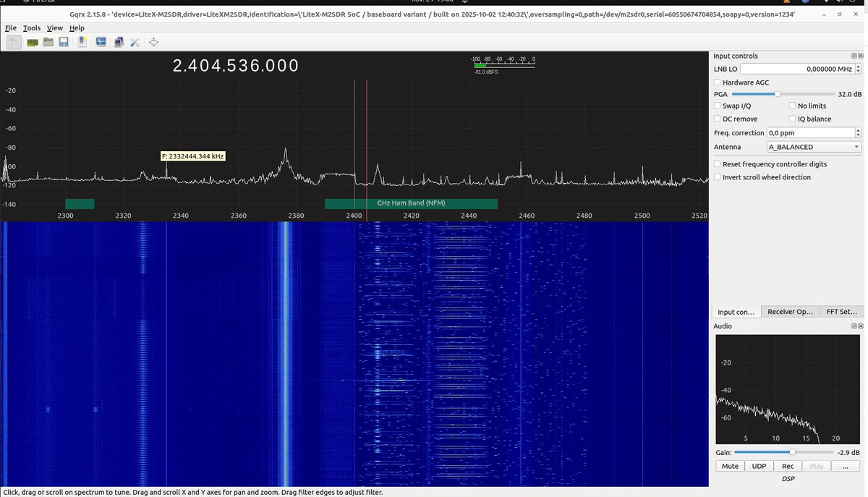Click the audio spectrum plot
Image resolution: width=868 pixels, height=497 pixels.
788,389
